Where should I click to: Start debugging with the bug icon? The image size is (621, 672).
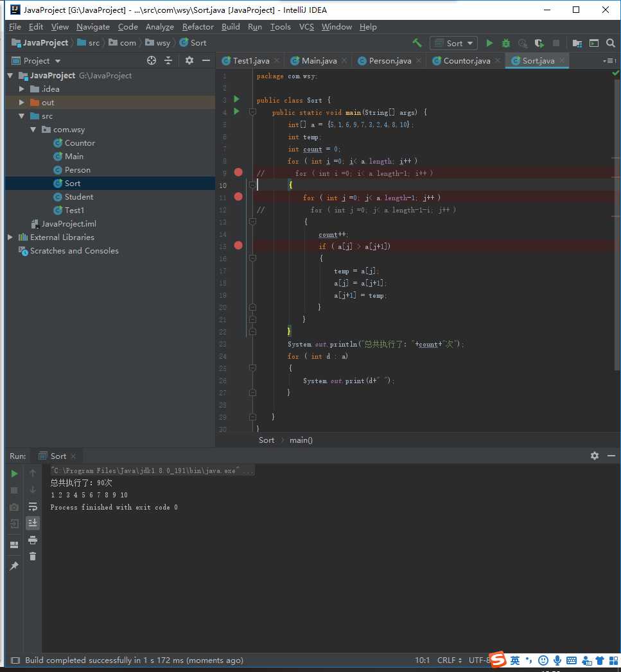pyautogui.click(x=506, y=43)
